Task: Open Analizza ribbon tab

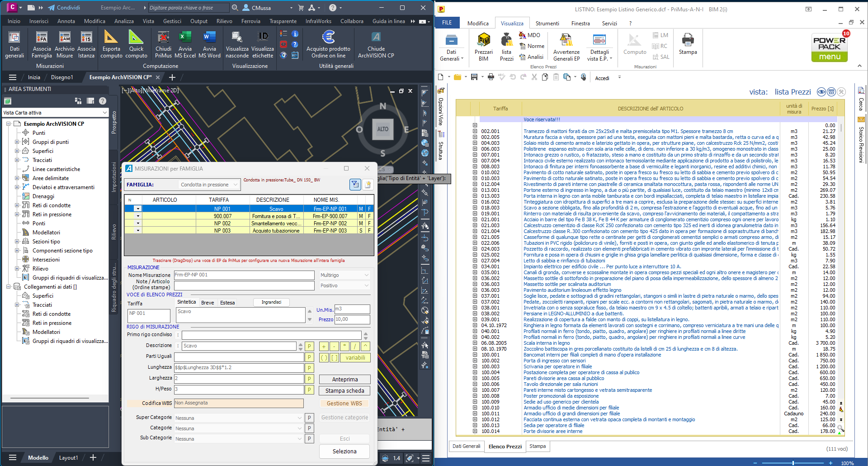Action: point(124,21)
